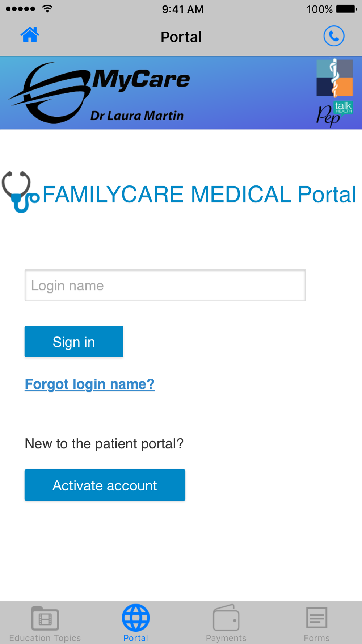This screenshot has width=362, height=644.
Task: Tap the phone call icon
Action: (x=334, y=36)
